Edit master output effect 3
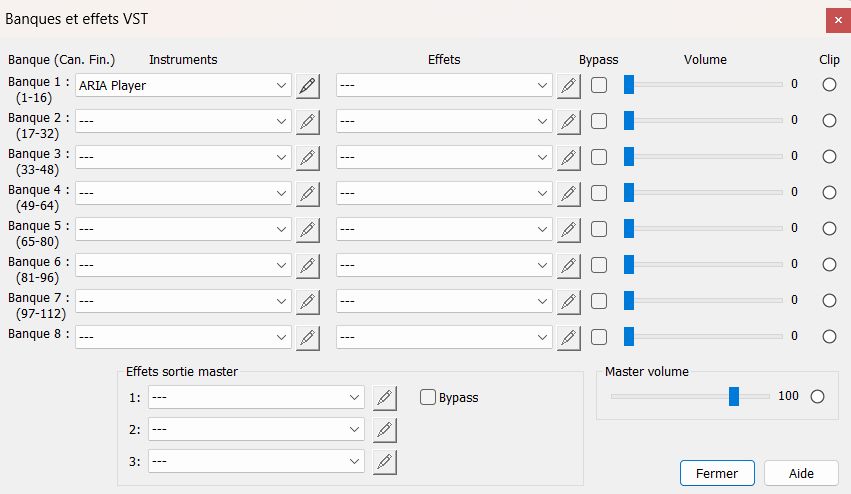This screenshot has width=851, height=494. pyautogui.click(x=385, y=462)
